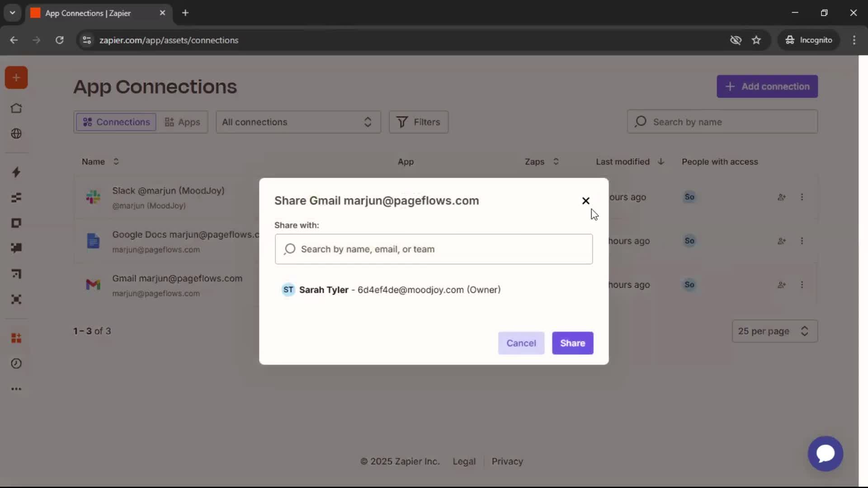Click the So avatar in Slack row
The image size is (868, 488).
(689, 197)
